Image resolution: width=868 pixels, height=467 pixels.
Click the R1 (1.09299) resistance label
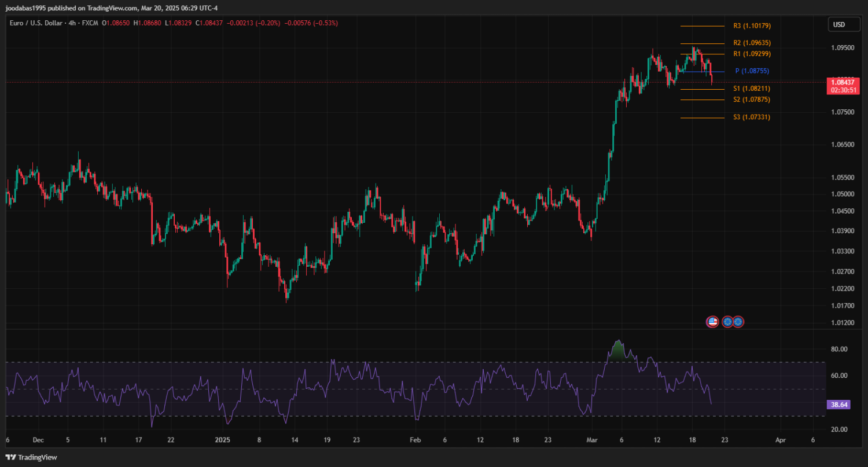[752, 54]
